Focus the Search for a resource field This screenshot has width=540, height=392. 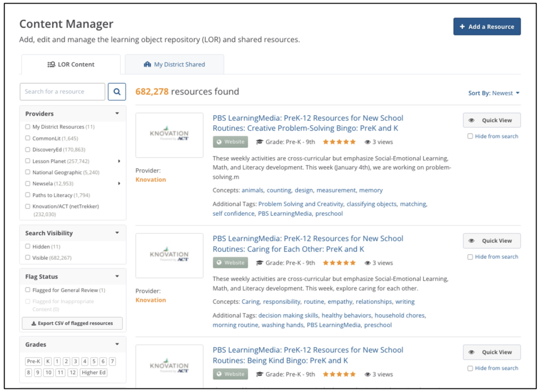[62, 92]
